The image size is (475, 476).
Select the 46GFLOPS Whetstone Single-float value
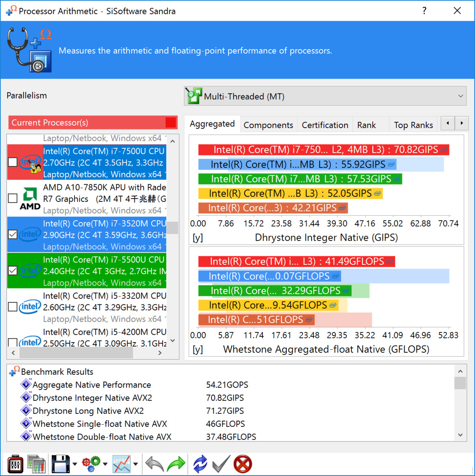tap(225, 424)
